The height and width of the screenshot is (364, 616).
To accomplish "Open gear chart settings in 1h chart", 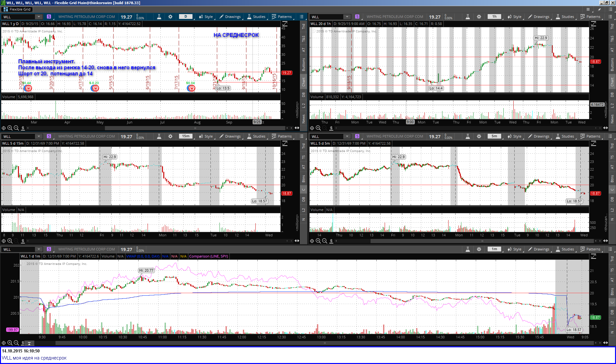I will [x=479, y=17].
